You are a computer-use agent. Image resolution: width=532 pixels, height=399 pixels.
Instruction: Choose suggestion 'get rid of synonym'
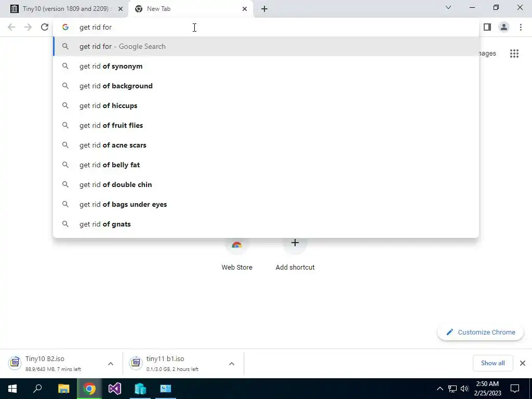click(x=266, y=66)
